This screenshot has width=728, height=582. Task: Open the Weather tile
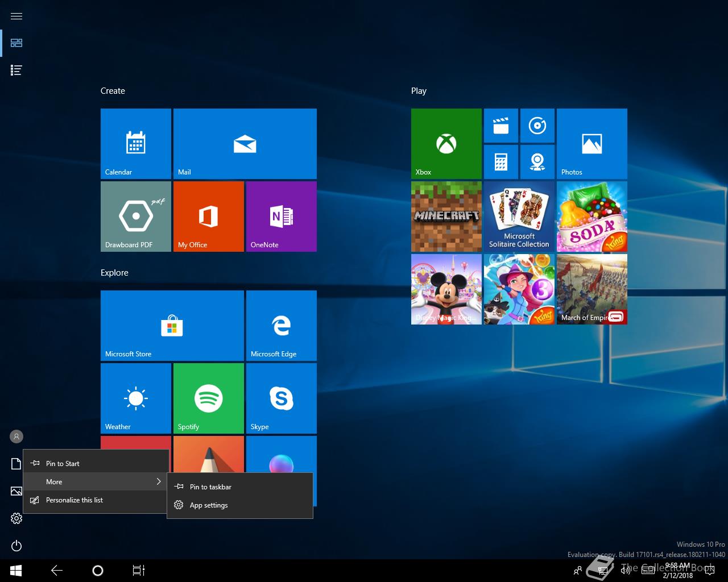pos(136,398)
